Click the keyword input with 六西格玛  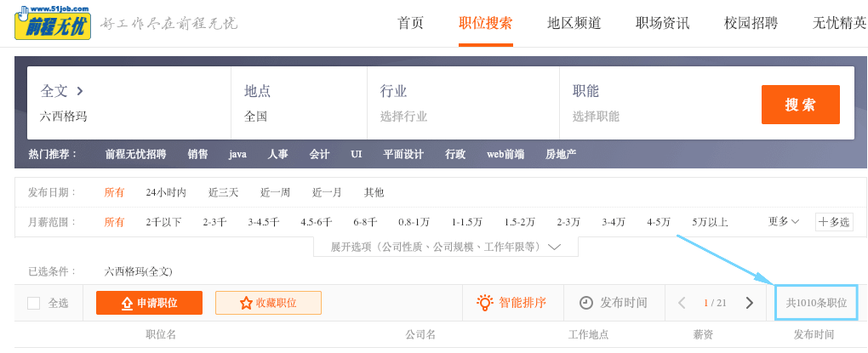(128, 117)
